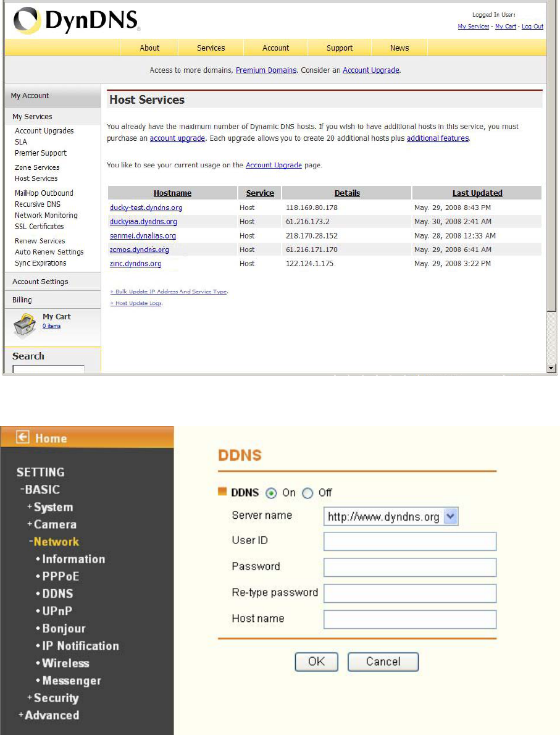Click the Cancel button
This screenshot has height=735, width=560.
pos(383,662)
